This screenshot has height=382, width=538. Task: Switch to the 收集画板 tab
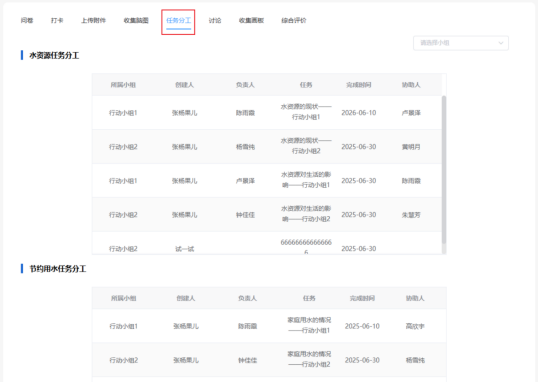click(251, 21)
